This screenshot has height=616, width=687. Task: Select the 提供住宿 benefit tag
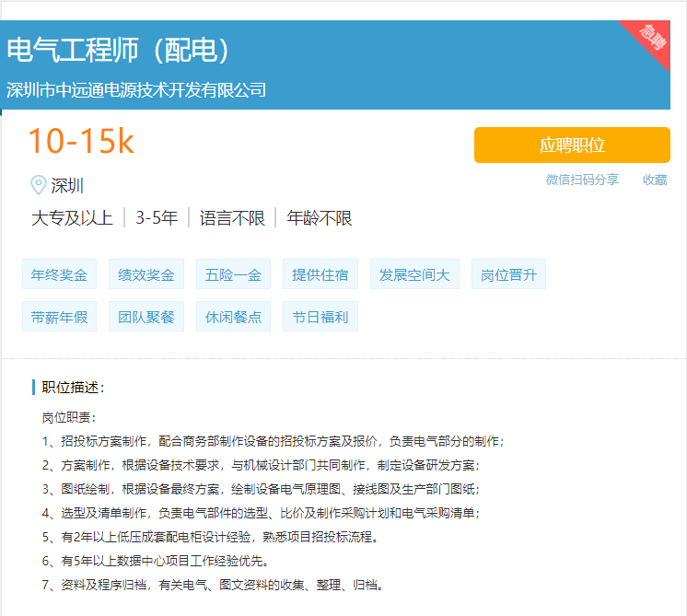320,274
